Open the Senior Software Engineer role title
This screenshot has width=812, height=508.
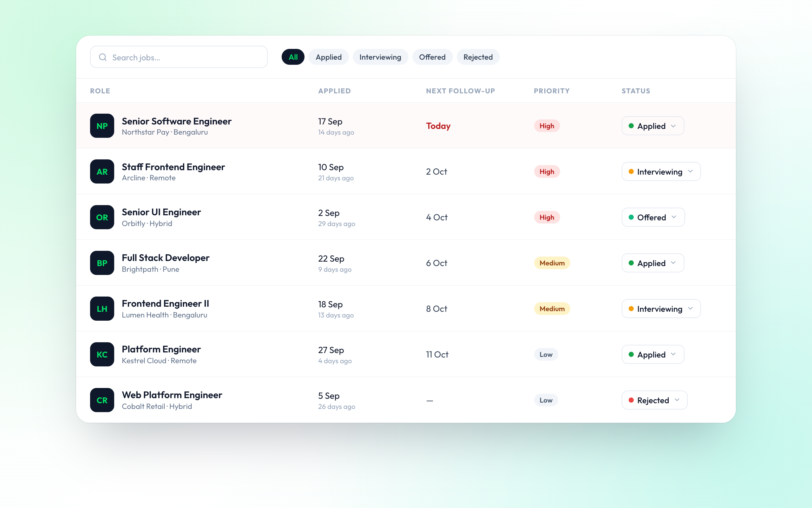click(176, 121)
